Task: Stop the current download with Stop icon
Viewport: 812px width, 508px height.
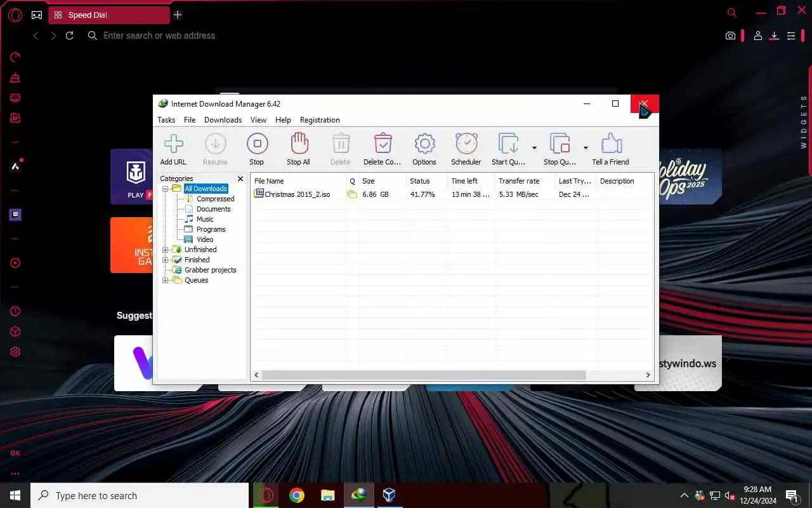Action: click(257, 144)
